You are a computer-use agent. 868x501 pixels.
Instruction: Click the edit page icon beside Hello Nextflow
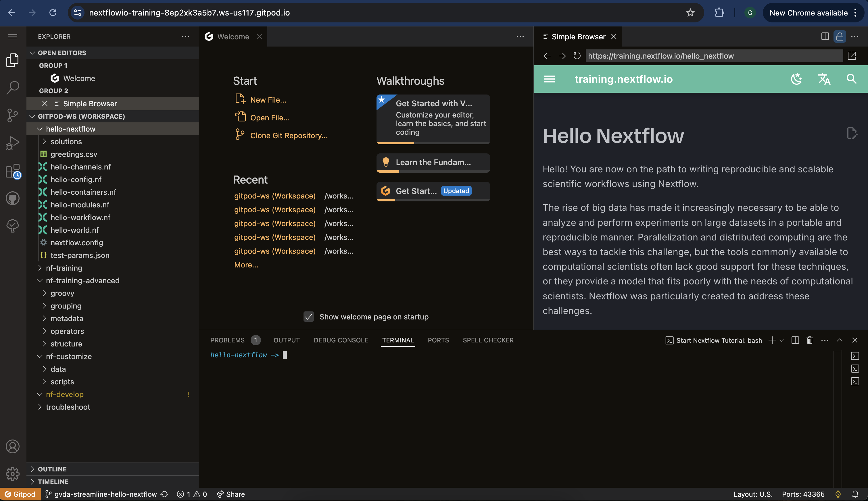[852, 133]
